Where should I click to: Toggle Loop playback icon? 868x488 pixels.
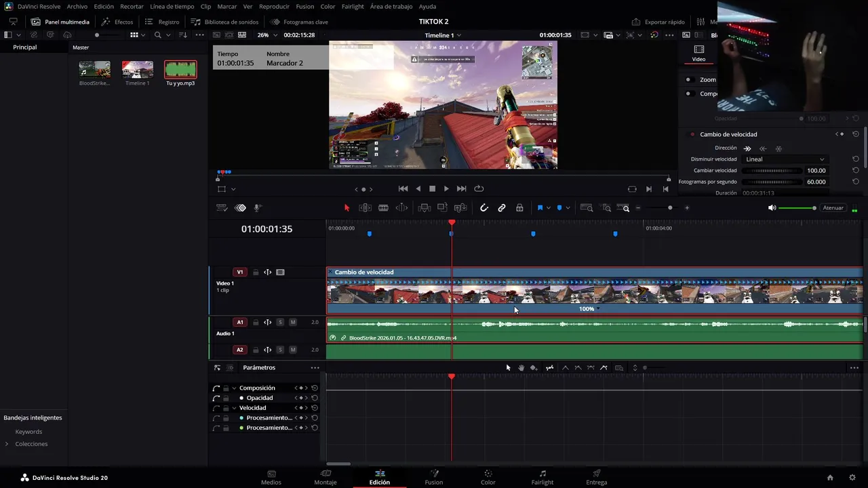[479, 189]
